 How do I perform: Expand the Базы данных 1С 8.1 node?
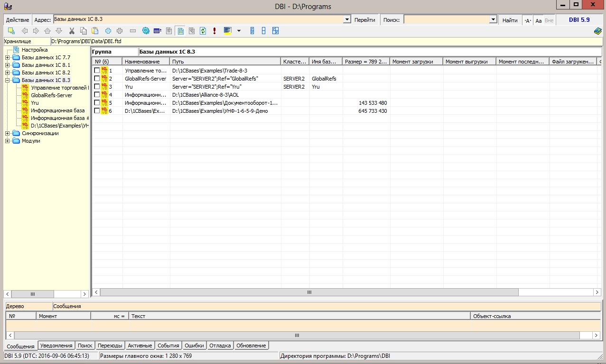(8, 65)
